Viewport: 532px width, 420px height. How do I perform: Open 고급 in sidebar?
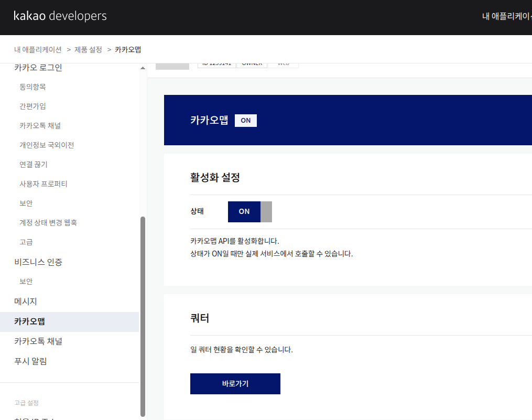pyautogui.click(x=26, y=242)
